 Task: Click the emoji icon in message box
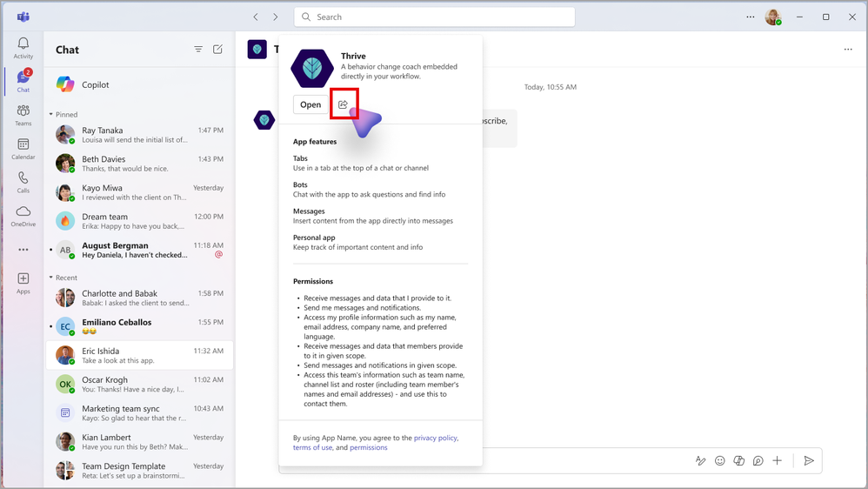coord(719,461)
